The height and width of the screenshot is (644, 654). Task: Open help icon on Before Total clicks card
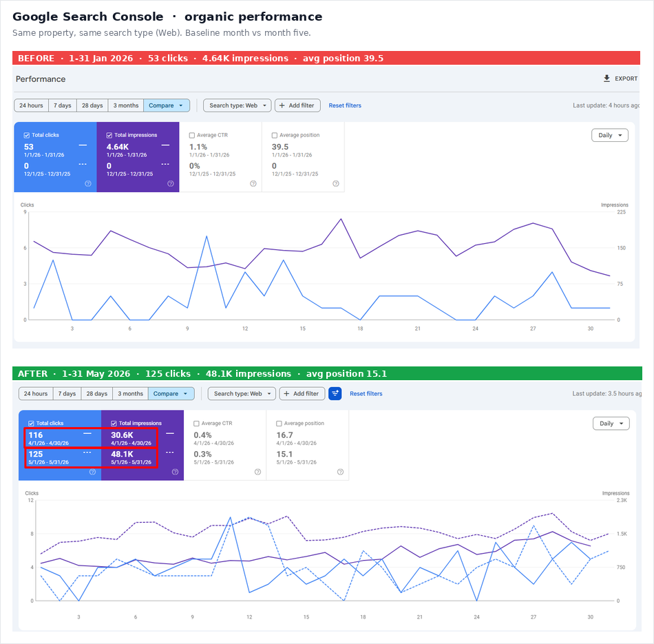88,184
